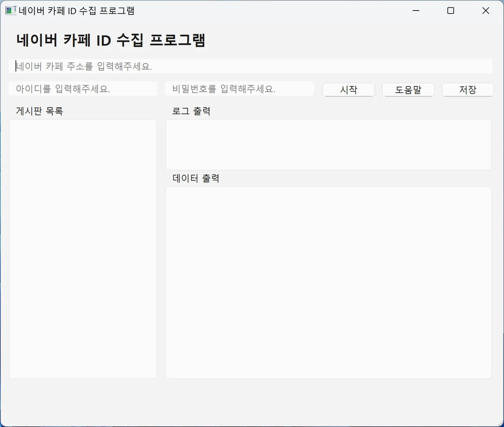Click the 네이버 카페 ID 수집 프로그램 heading
The height and width of the screenshot is (427, 504).
point(111,40)
